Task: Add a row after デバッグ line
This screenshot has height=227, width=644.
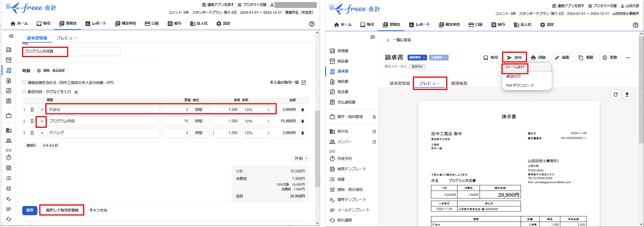Action: (42, 133)
